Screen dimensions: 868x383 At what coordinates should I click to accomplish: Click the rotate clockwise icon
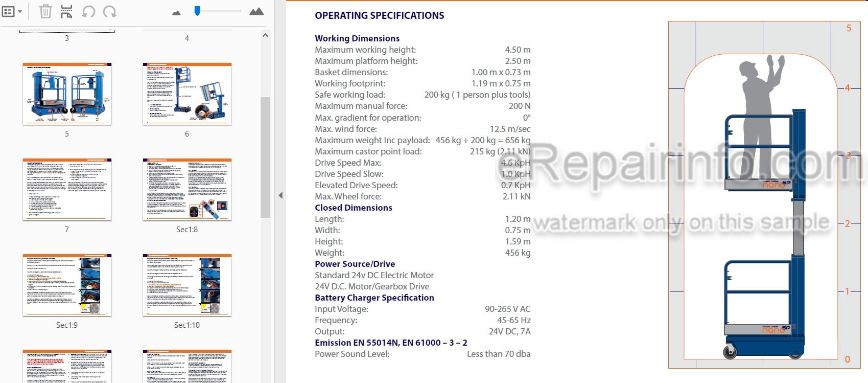pos(110,11)
